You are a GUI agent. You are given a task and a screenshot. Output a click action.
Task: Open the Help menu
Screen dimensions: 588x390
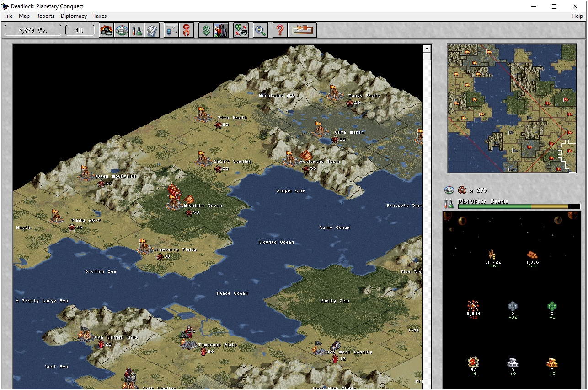pyautogui.click(x=577, y=16)
